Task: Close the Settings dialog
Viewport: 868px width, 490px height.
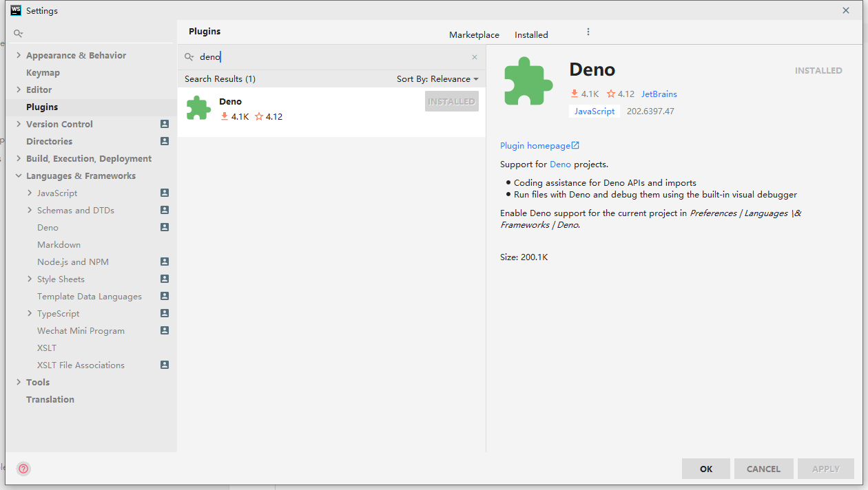Action: point(846,10)
